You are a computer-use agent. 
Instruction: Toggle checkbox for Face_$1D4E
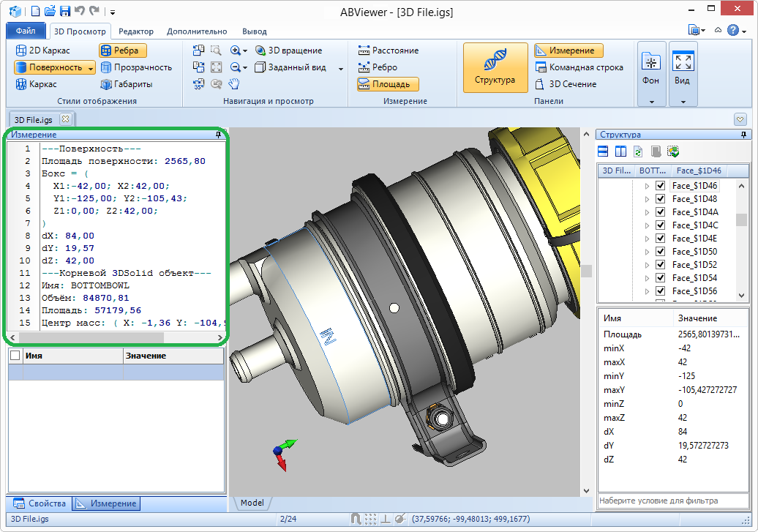[x=661, y=239]
